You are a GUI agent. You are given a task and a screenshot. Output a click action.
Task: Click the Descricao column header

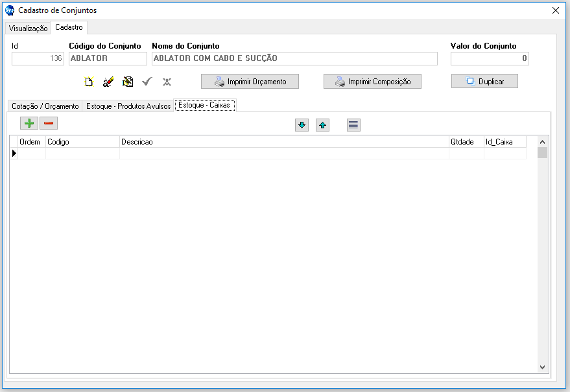[x=283, y=142]
